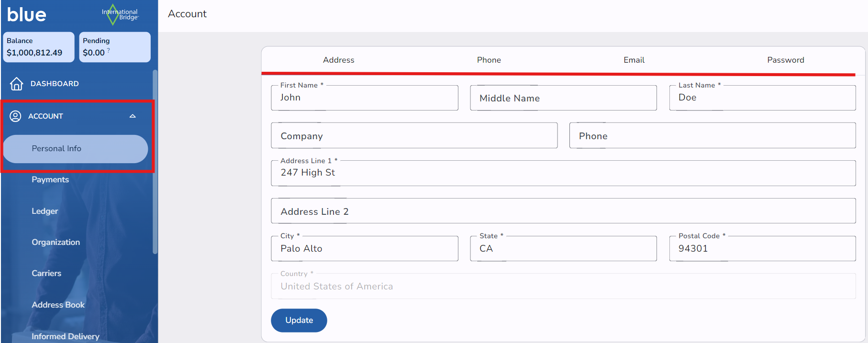Switch to the Phone tab
Viewport: 868px width, 343px height.
pyautogui.click(x=489, y=60)
